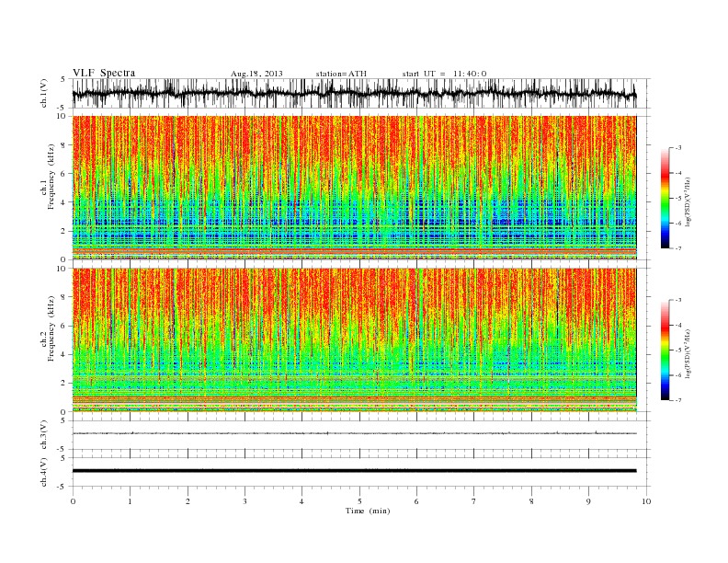This screenshot has width=728, height=563.
Task: Click the 'ch.4(V)' axis label
Action: point(44,472)
